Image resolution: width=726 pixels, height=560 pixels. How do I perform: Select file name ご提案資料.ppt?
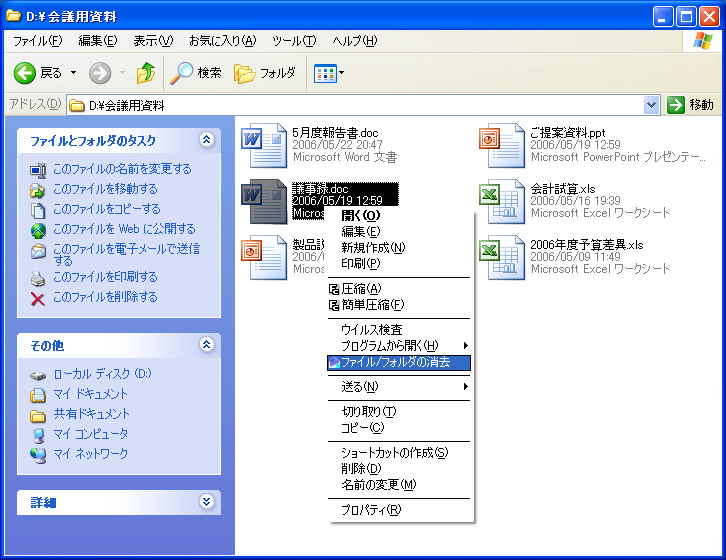pos(568,133)
